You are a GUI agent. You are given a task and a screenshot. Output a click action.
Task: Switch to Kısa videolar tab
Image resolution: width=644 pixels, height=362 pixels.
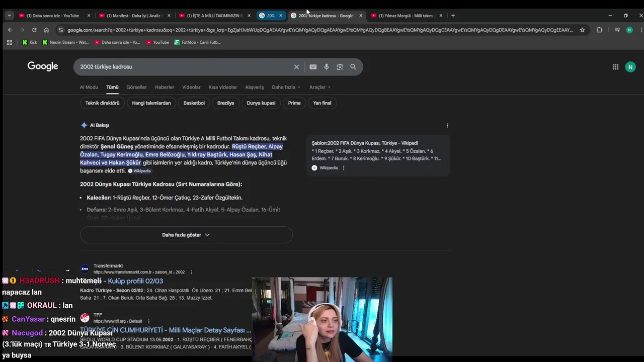[223, 87]
